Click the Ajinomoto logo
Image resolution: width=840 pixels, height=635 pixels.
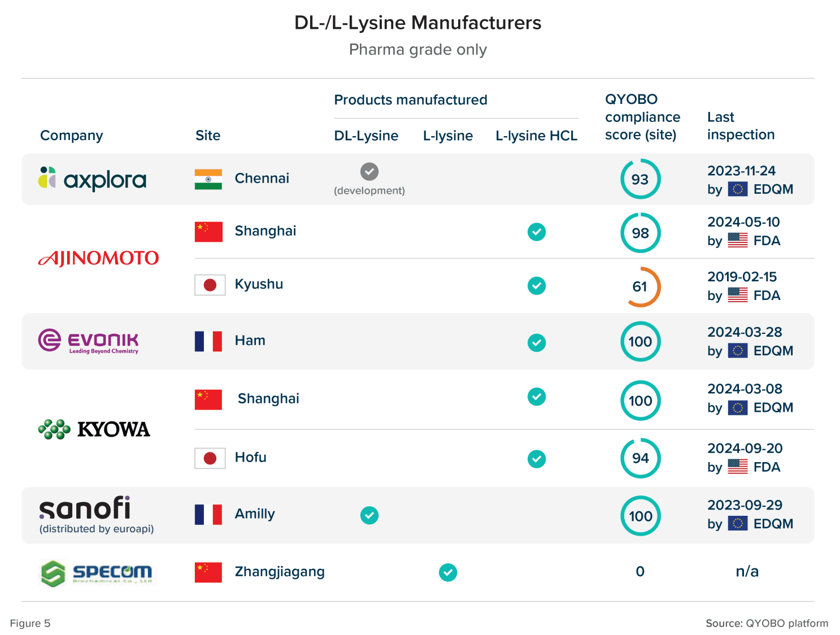pyautogui.click(x=99, y=258)
